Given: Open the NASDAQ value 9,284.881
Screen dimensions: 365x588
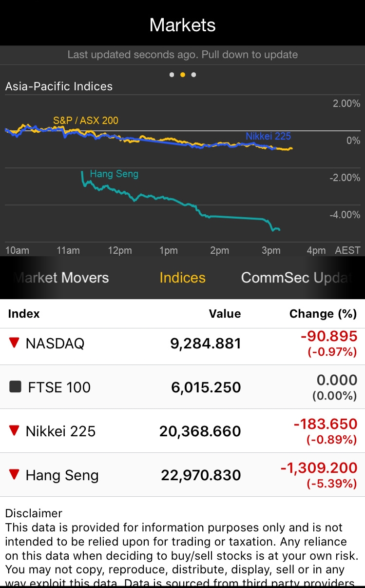Looking at the screenshot, I should pyautogui.click(x=206, y=344).
